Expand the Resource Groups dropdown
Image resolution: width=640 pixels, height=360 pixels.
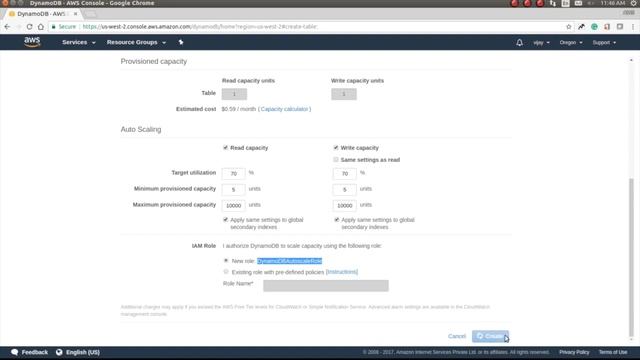click(x=136, y=42)
